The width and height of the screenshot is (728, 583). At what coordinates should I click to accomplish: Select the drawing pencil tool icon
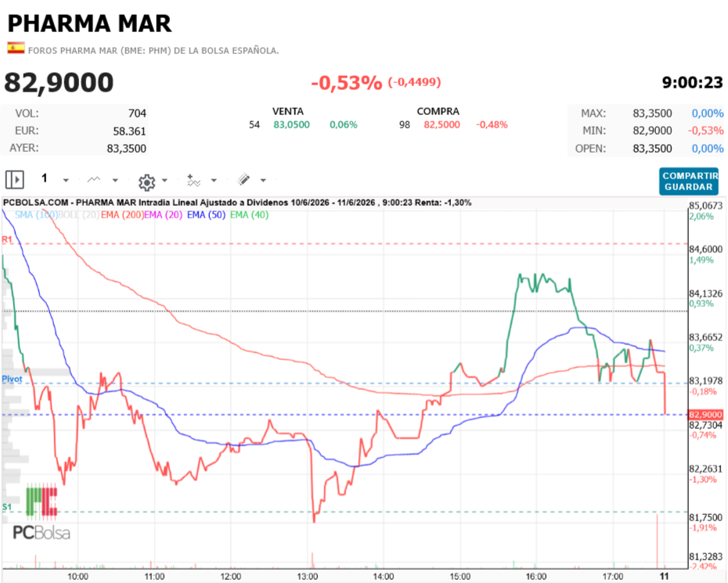[243, 180]
